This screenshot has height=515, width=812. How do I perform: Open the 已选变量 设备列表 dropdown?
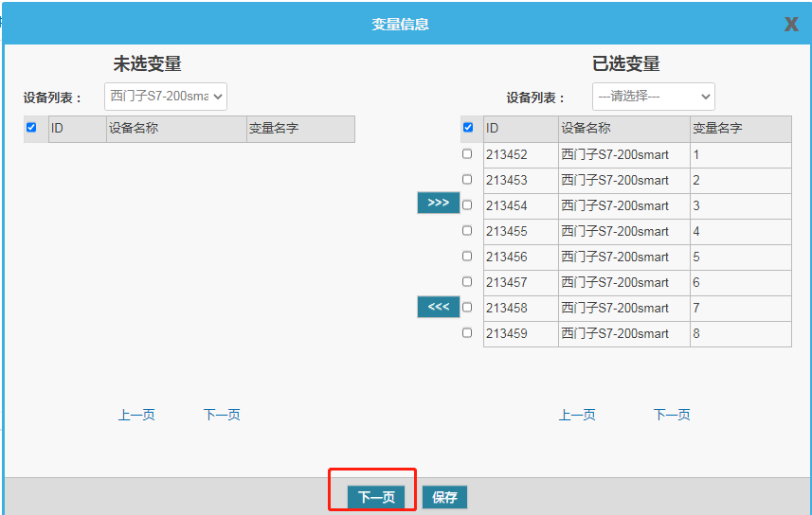[653, 97]
